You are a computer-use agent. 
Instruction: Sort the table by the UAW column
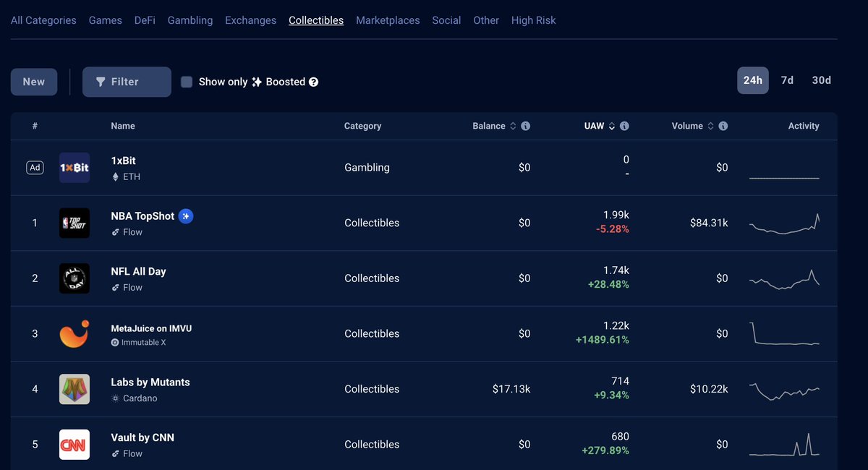coord(600,126)
